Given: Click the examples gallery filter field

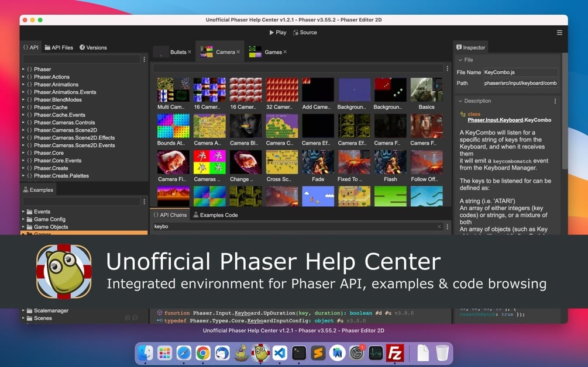Looking at the screenshot, I should coord(298,68).
